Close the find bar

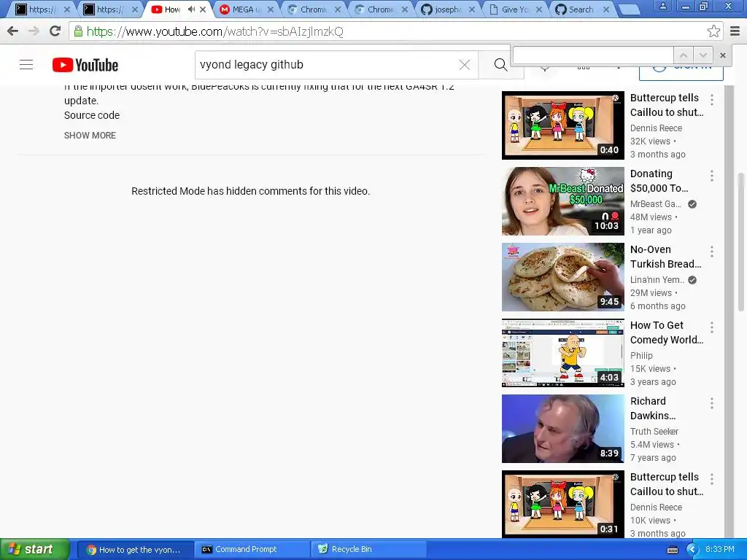tap(723, 55)
